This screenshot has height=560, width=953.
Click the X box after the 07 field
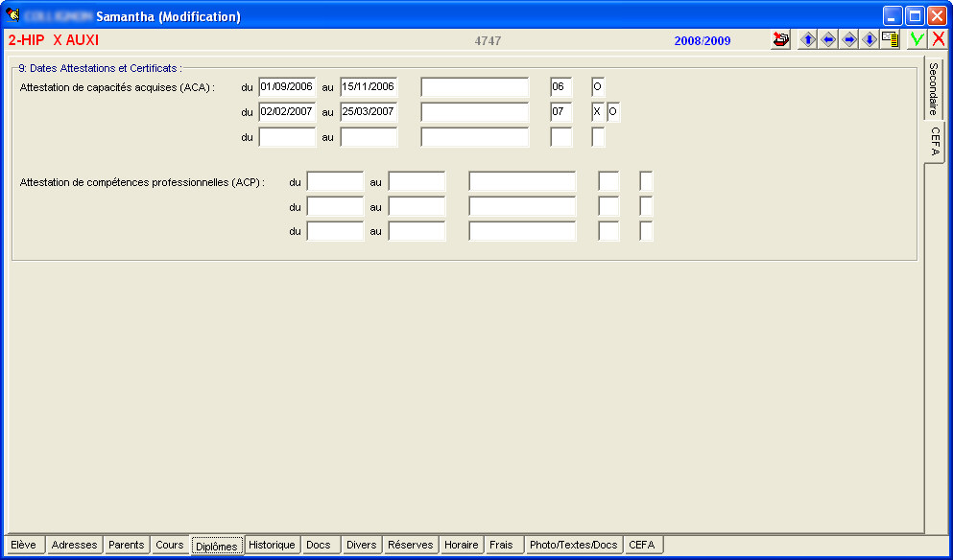598,112
